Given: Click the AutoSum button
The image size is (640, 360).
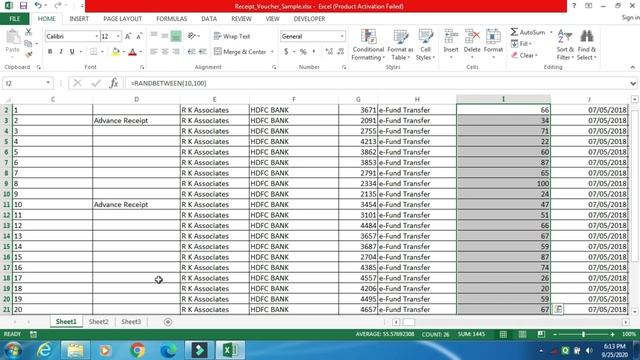Looking at the screenshot, I should (x=528, y=32).
